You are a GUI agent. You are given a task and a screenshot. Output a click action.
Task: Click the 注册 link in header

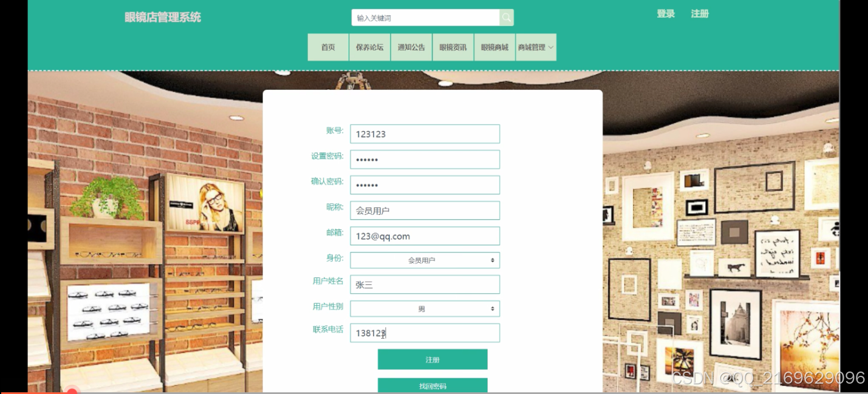(x=700, y=13)
